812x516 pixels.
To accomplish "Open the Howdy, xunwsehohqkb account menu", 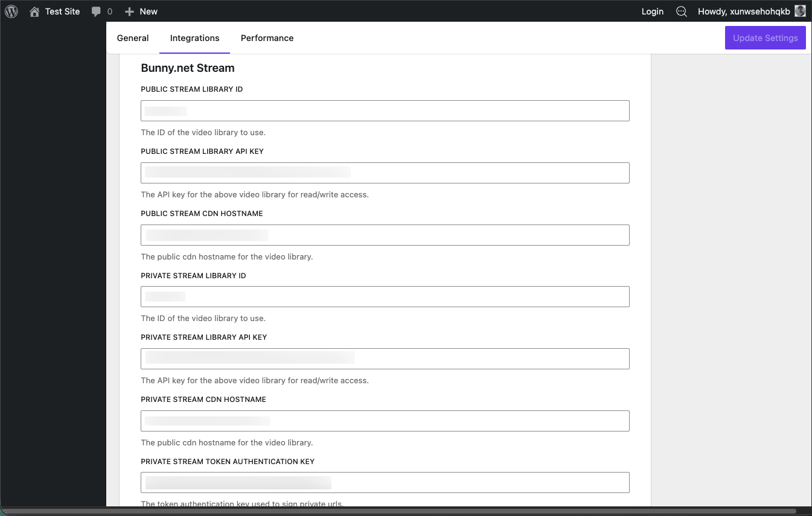I will (744, 11).
